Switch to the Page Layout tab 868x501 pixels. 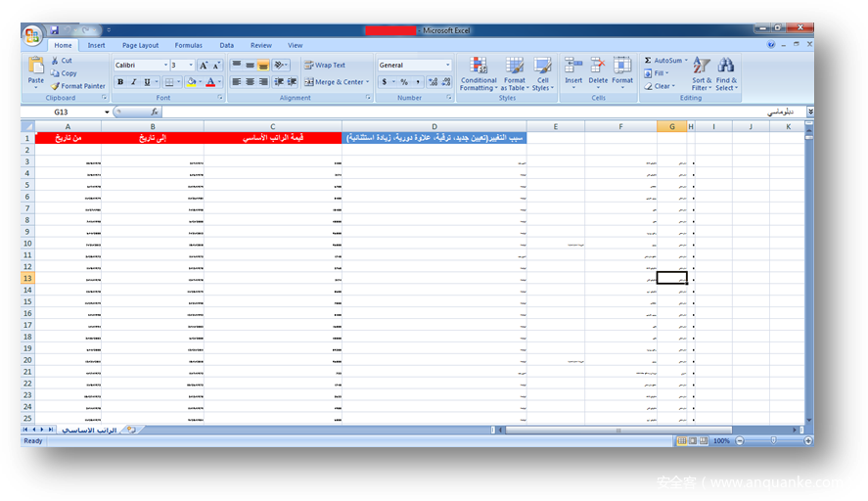(140, 45)
